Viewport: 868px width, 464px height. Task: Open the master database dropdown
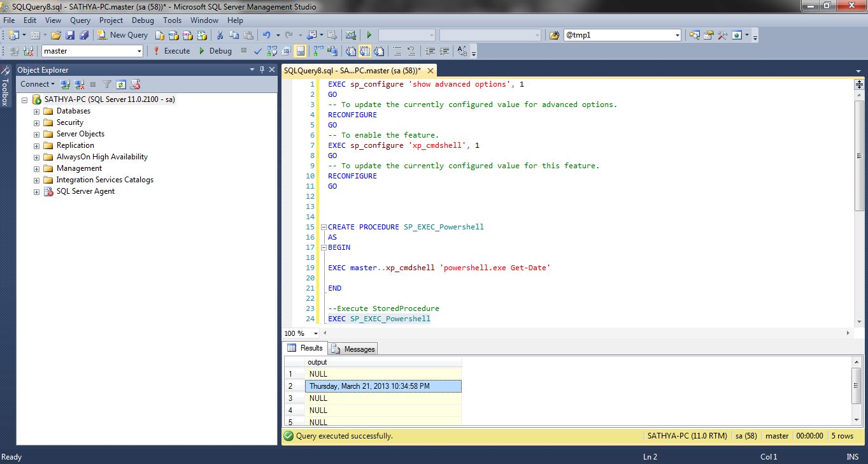point(139,51)
